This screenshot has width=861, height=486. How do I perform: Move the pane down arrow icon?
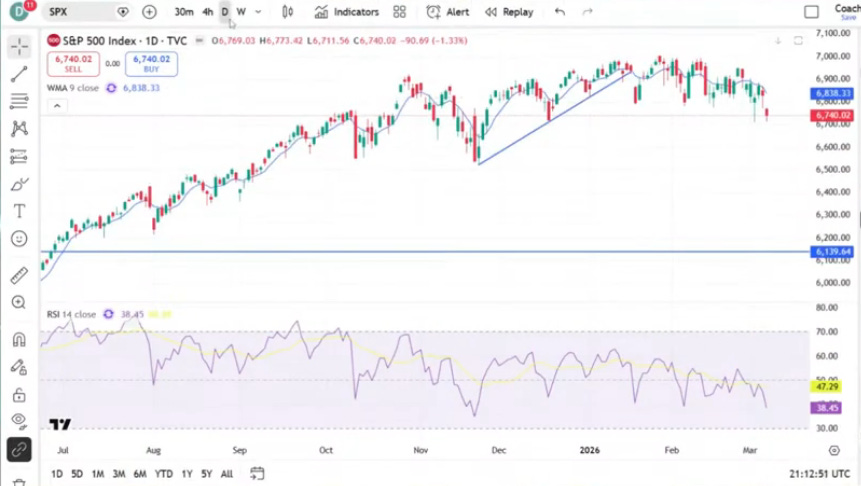click(x=778, y=41)
